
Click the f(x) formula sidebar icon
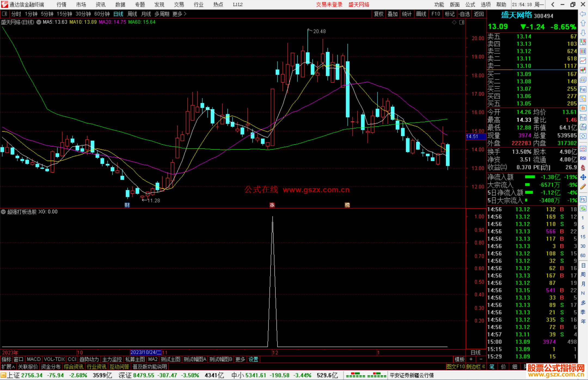(x=583, y=127)
